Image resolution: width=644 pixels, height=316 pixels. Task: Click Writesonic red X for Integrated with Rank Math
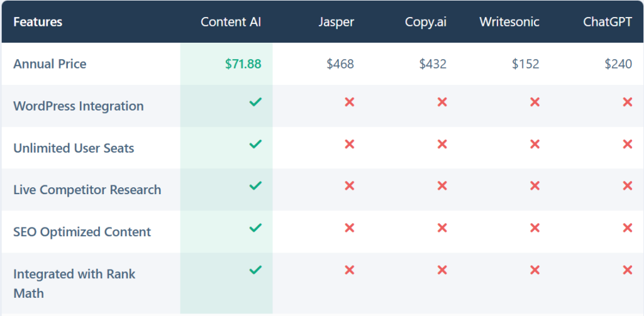coord(535,270)
